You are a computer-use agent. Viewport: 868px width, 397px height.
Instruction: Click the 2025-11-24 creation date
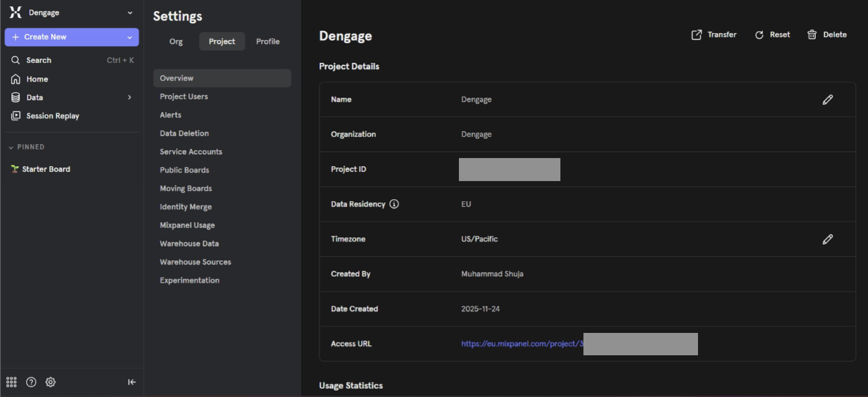482,309
